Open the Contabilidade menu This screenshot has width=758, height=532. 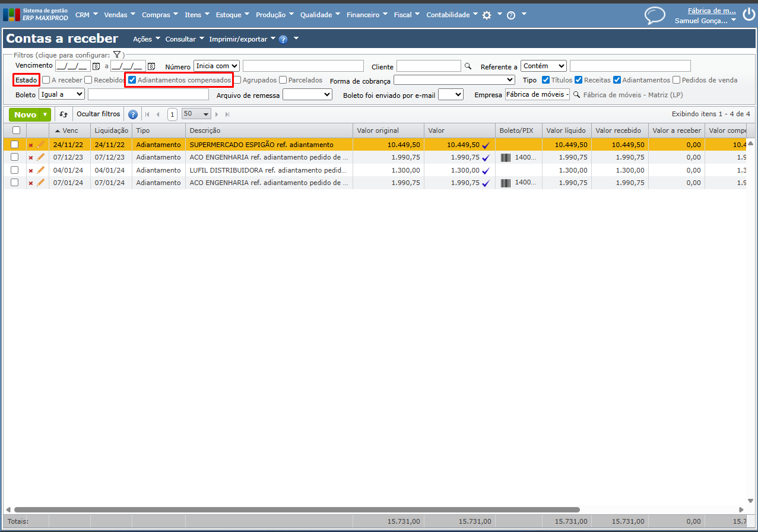coord(452,15)
